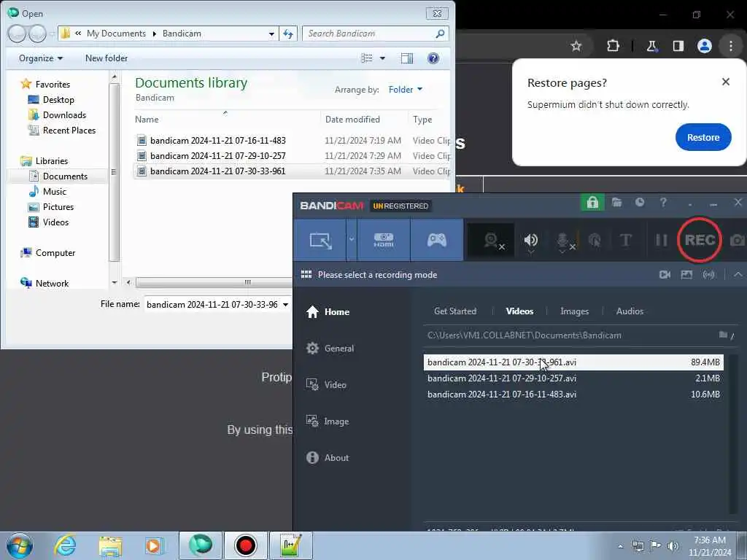747x560 pixels.
Task: Toggle text overlay T icon
Action: click(625, 241)
